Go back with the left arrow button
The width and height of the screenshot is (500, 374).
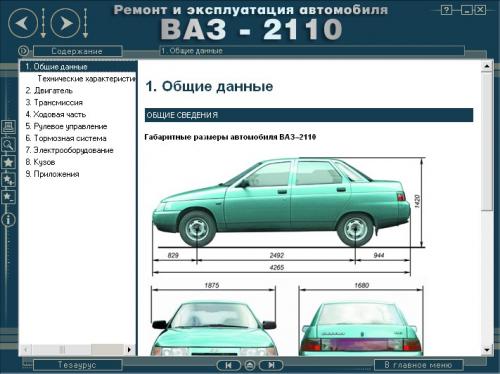(23, 23)
